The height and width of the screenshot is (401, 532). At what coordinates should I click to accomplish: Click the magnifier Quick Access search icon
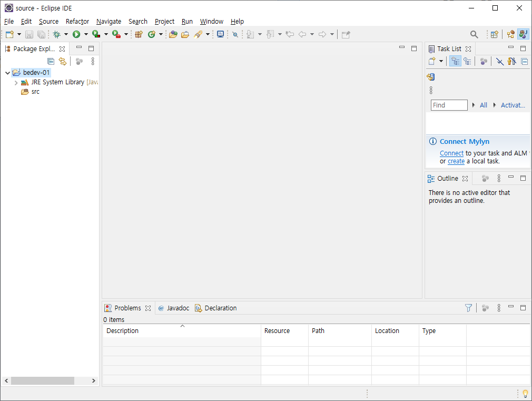(x=474, y=34)
